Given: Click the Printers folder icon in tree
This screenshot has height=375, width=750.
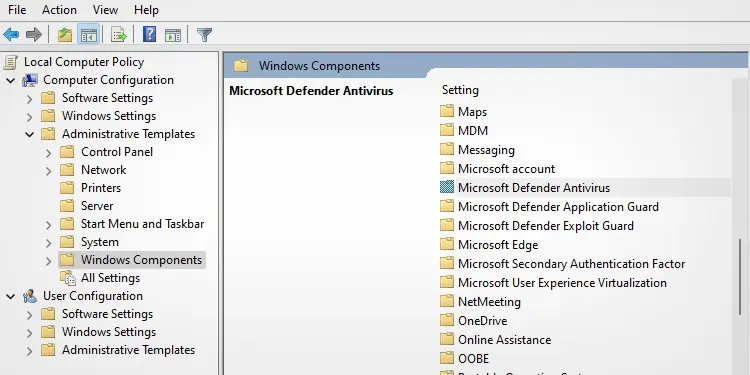Looking at the screenshot, I should click(67, 188).
